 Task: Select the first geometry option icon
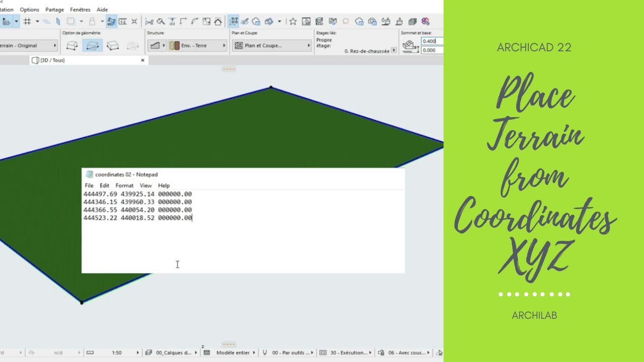[72, 46]
